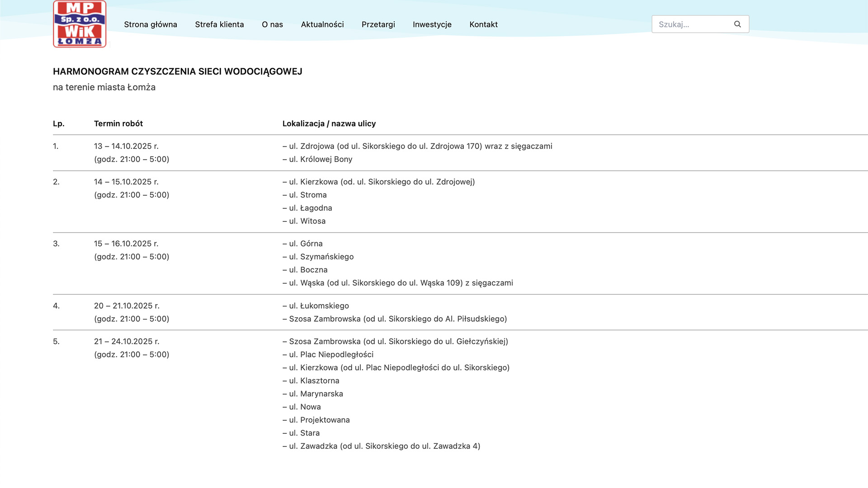The width and height of the screenshot is (868, 488).
Task: Click the page heading HARMONOGRAM CZYSZCZENIA SIECI WODOCIĄGOWEJ
Action: pyautogui.click(x=177, y=71)
